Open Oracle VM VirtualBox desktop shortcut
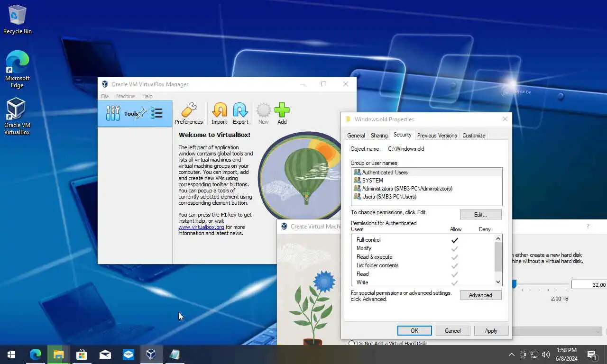Image resolution: width=607 pixels, height=364 pixels. (17, 117)
